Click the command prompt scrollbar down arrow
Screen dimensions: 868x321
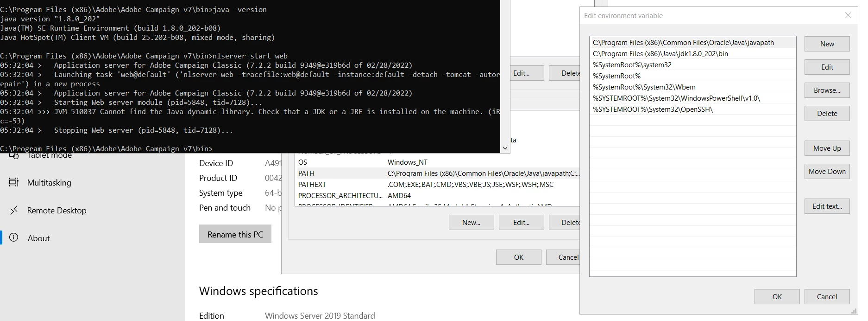coord(505,148)
